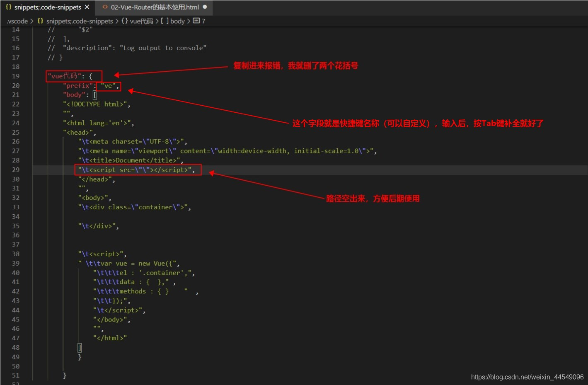Select the .vscode breadcrumb
The image size is (588, 385).
[x=17, y=21]
